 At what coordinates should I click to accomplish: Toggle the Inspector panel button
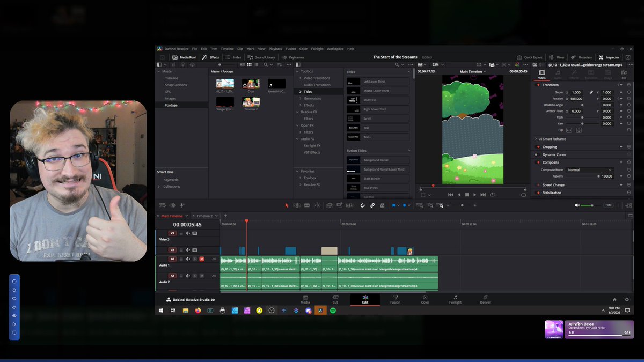coord(609,57)
